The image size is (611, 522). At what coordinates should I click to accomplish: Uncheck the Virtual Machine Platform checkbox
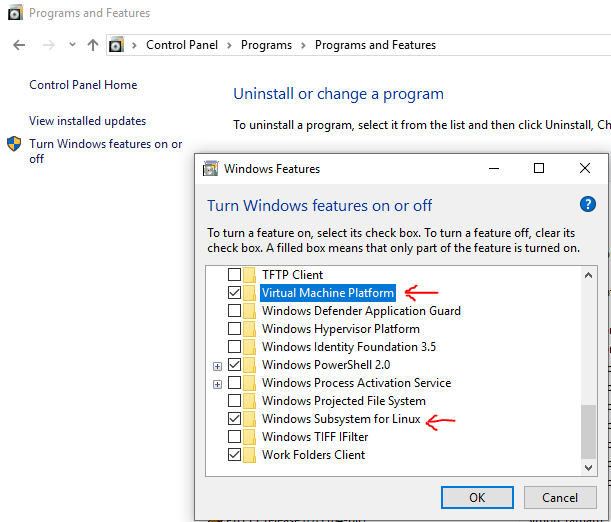234,293
